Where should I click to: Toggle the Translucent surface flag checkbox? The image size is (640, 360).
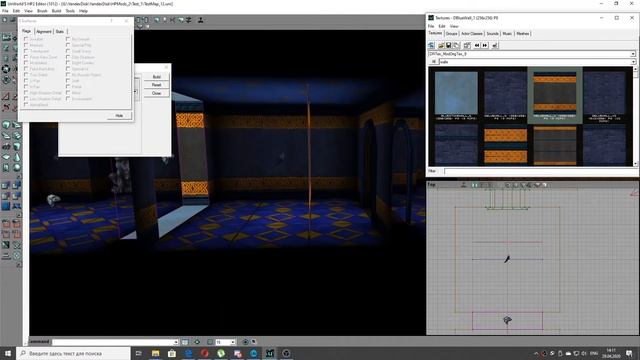click(x=26, y=51)
